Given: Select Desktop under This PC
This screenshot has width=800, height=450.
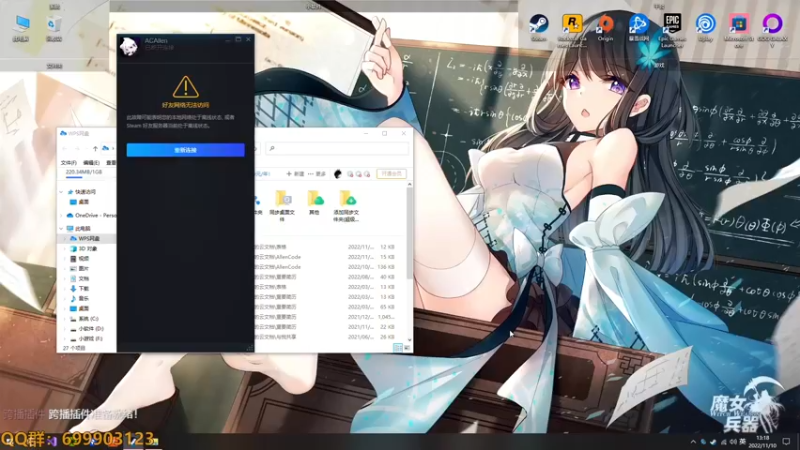Looking at the screenshot, I should click(80, 308).
